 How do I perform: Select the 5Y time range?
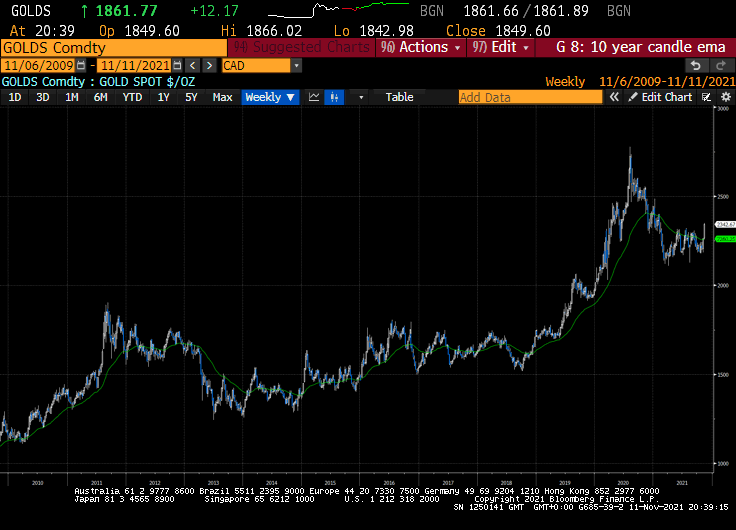[x=191, y=97]
